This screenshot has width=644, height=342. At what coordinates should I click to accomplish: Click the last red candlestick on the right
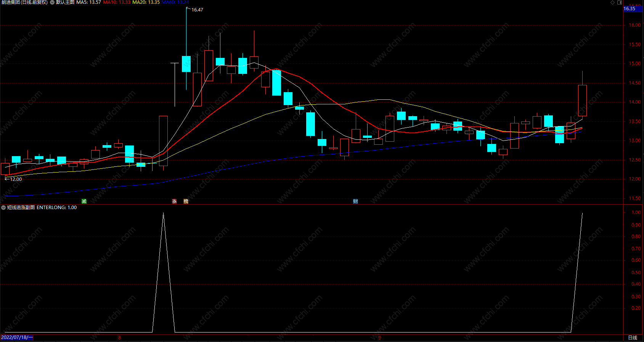(x=582, y=100)
